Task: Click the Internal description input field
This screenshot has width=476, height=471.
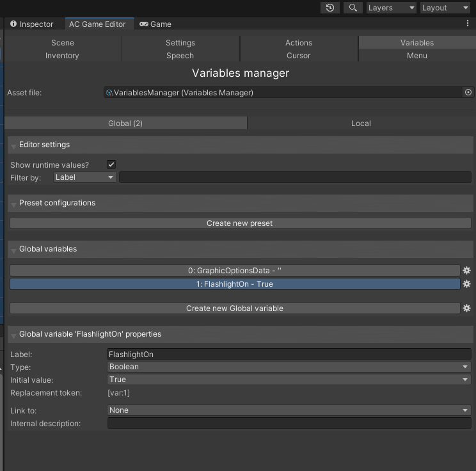Action: tap(289, 423)
